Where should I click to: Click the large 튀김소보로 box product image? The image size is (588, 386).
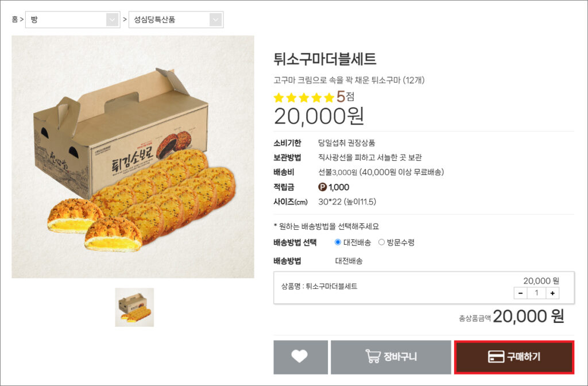(x=133, y=156)
